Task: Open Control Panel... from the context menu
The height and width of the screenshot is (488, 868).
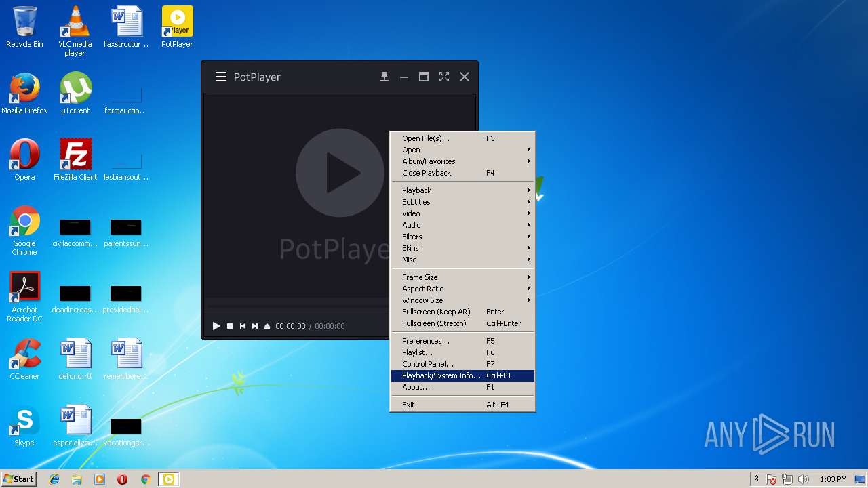Action: point(463,364)
